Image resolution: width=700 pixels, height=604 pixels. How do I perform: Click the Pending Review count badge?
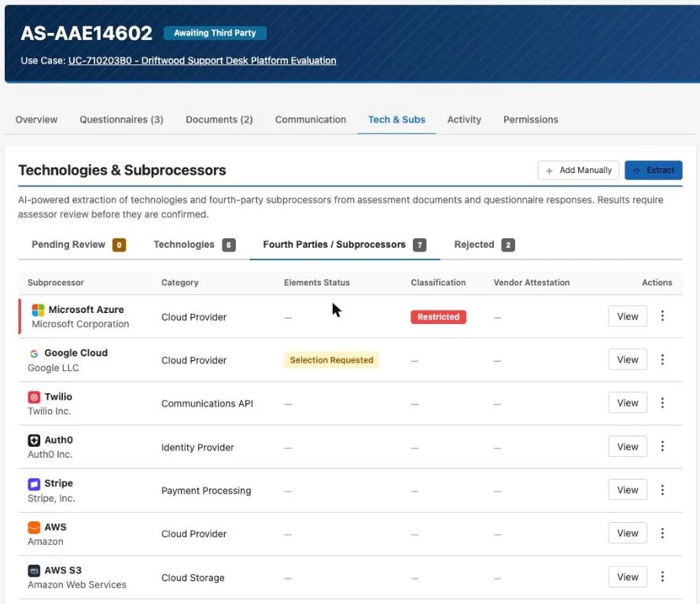point(120,245)
